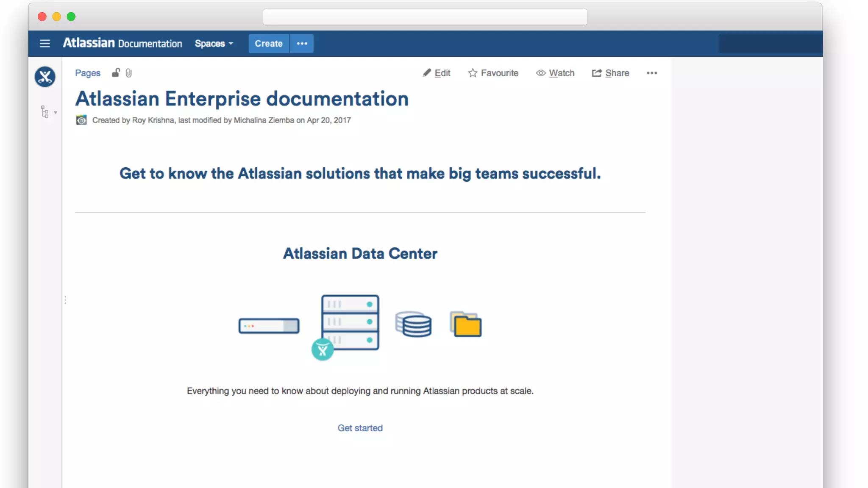Open attachments via paperclip icon
This screenshot has width=868, height=488.
tap(129, 73)
